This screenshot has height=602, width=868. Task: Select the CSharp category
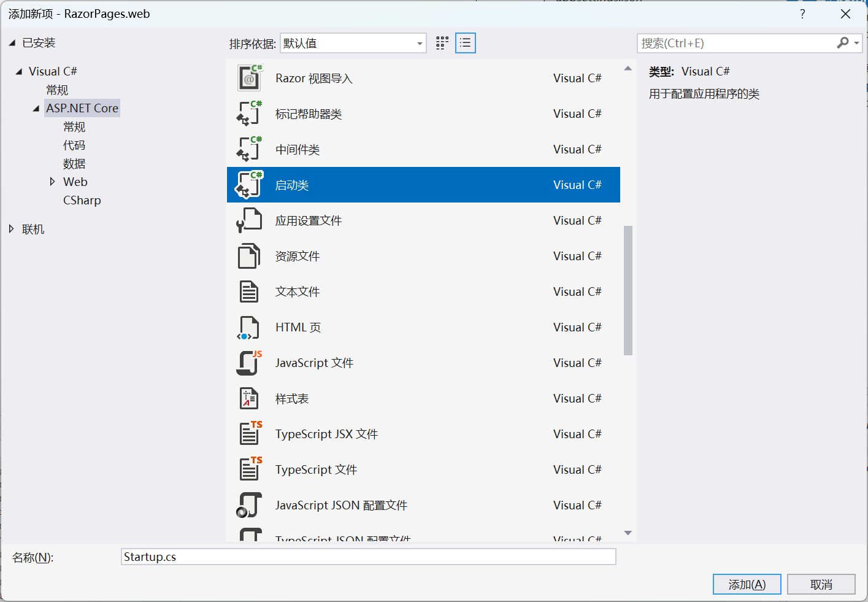click(x=82, y=200)
